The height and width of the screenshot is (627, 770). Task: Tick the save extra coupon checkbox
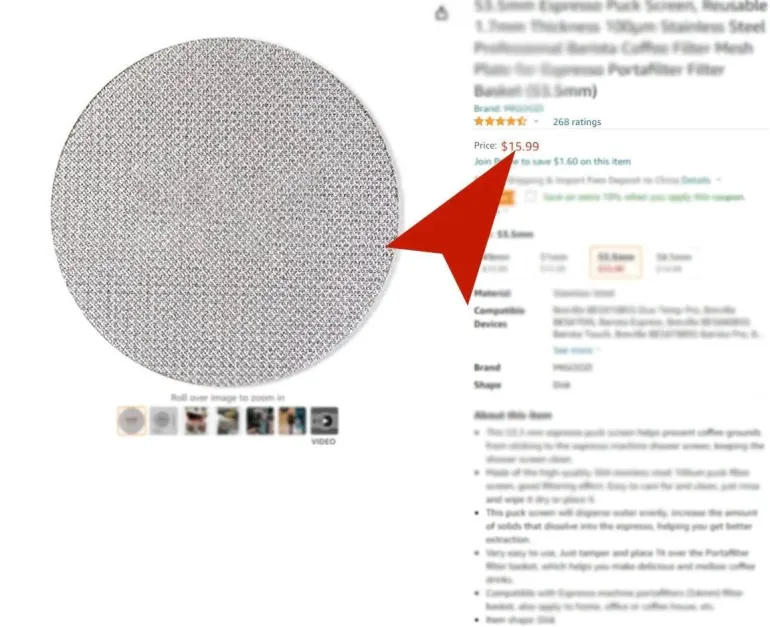click(530, 197)
